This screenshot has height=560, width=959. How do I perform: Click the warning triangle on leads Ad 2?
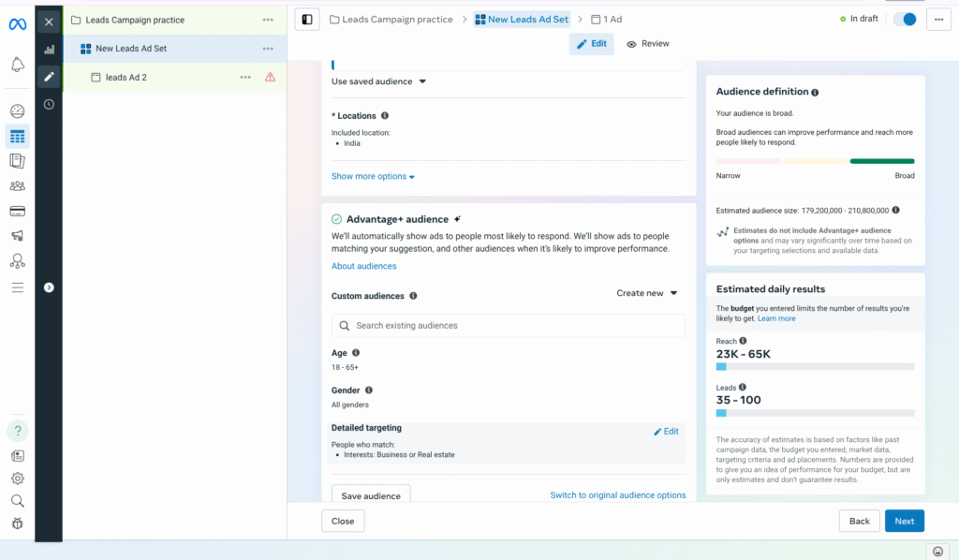point(270,77)
